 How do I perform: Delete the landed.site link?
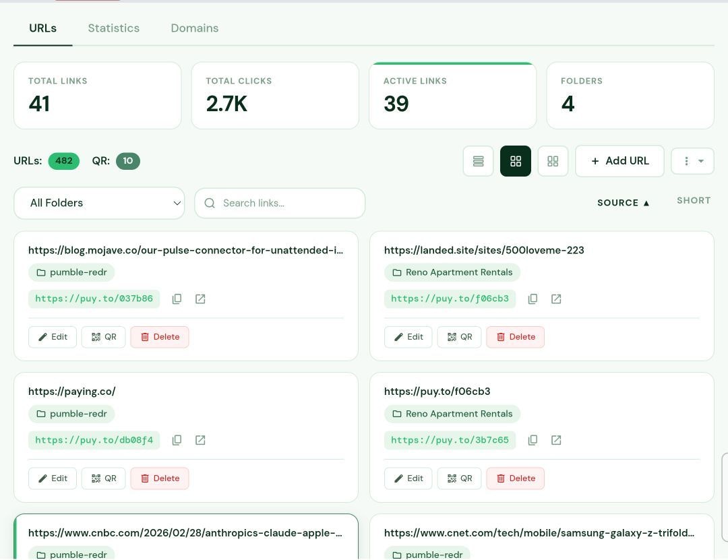(516, 337)
